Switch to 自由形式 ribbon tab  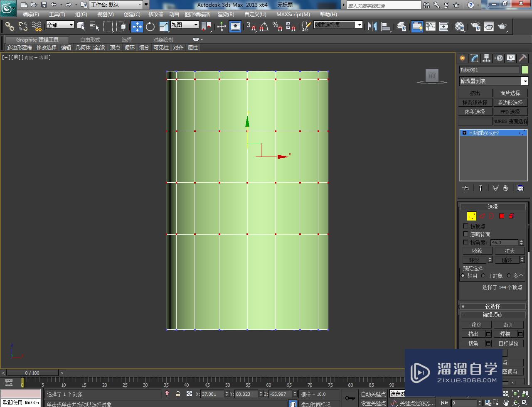(x=90, y=40)
